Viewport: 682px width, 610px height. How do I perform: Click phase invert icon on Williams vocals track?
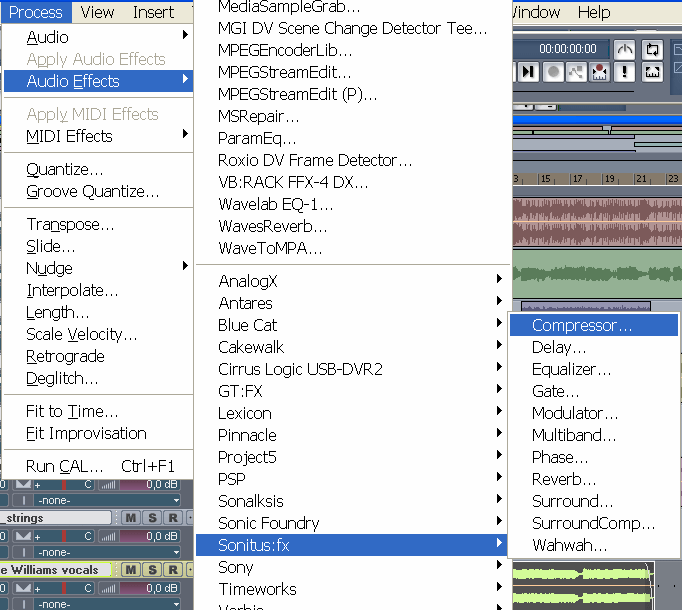tap(23, 588)
